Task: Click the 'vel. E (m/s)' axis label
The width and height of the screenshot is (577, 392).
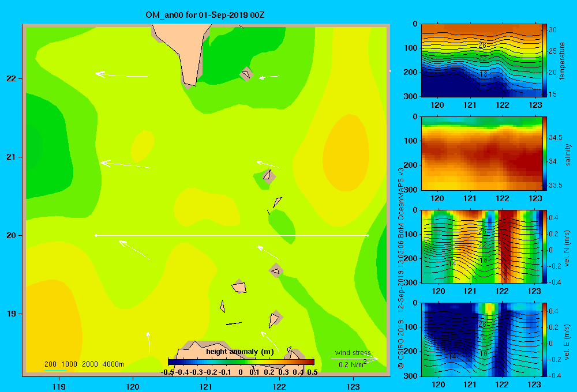Action: (567, 341)
